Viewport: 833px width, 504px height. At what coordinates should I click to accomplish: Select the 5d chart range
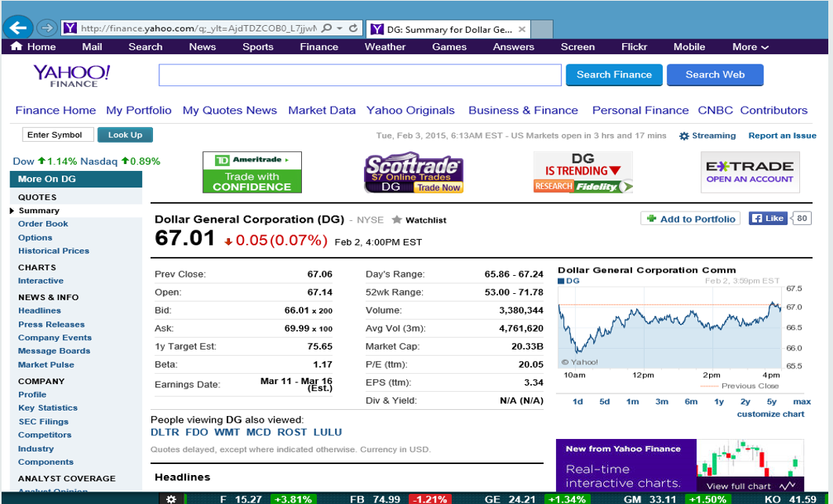(605, 401)
